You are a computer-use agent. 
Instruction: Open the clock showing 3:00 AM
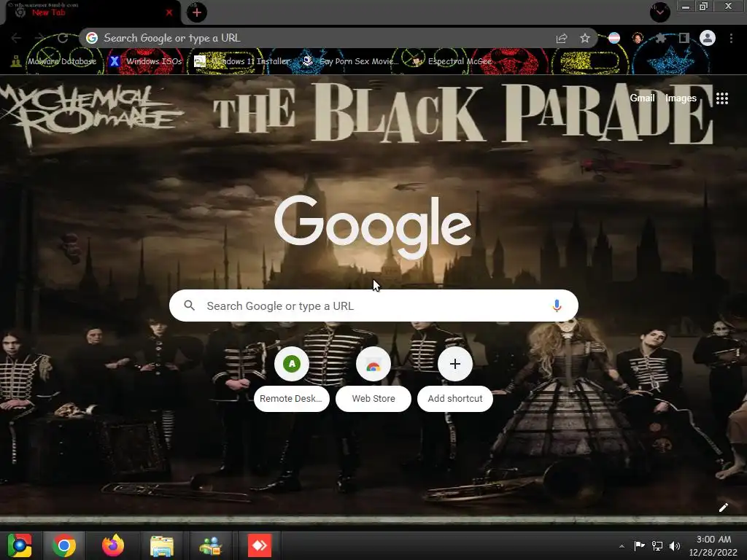tap(713, 545)
